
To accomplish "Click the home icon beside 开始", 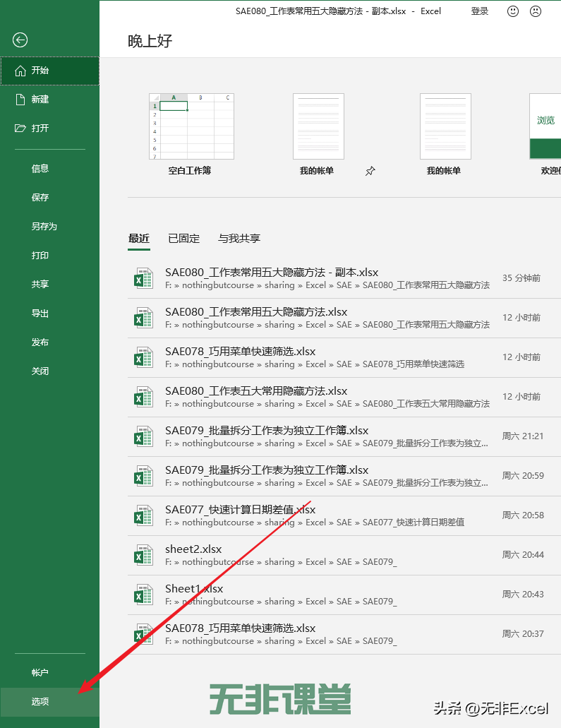I will [x=20, y=71].
